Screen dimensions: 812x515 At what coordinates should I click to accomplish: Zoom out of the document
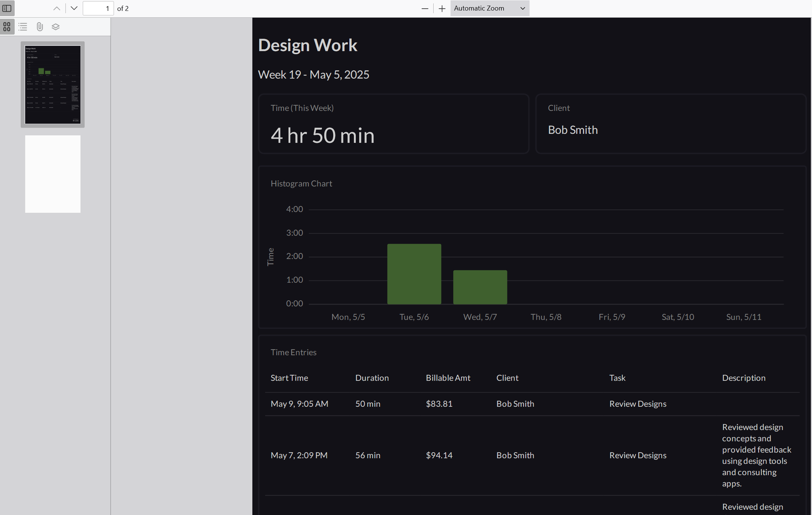click(425, 8)
